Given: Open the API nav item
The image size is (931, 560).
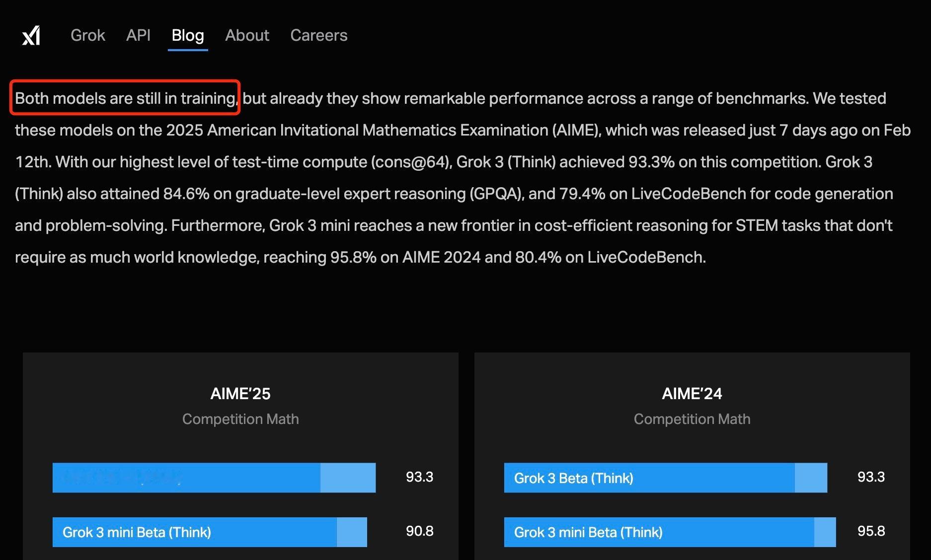Looking at the screenshot, I should pos(138,35).
